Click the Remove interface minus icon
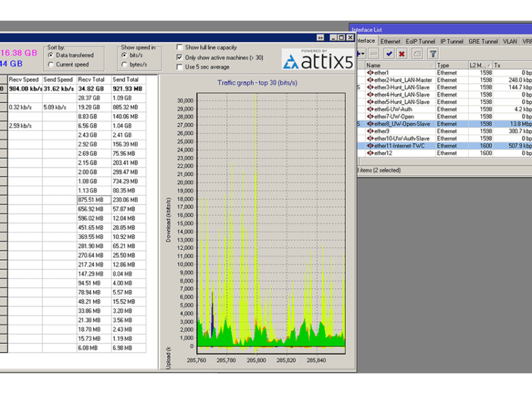The width and height of the screenshot is (532, 394). click(372, 54)
